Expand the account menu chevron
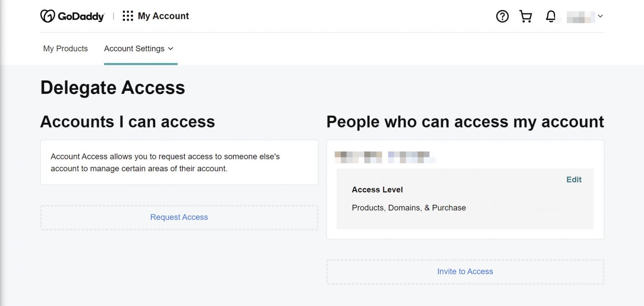Viewport: 644px width, 306px height. coord(601,16)
